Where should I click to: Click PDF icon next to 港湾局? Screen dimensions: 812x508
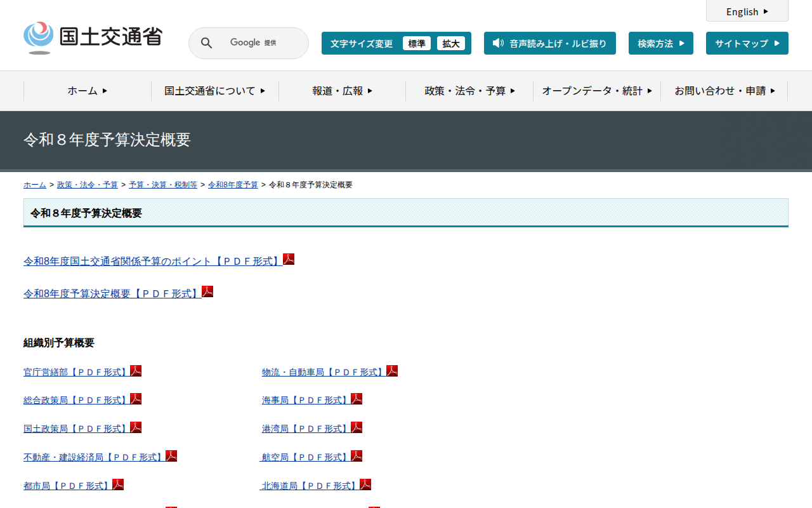(357, 427)
